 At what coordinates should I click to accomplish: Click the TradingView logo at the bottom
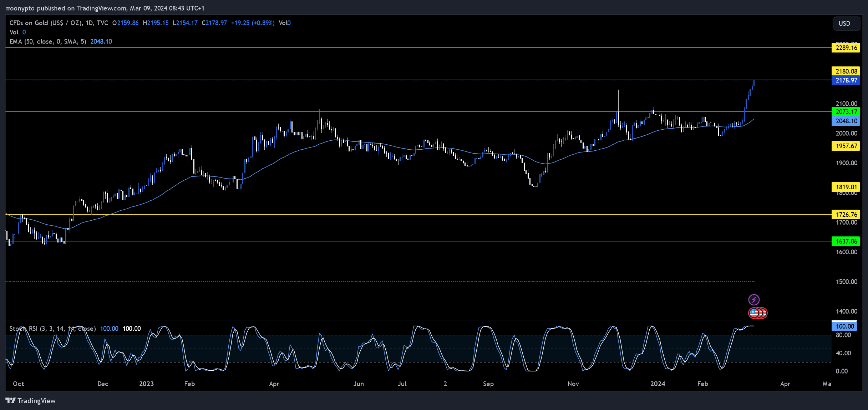tap(31, 401)
